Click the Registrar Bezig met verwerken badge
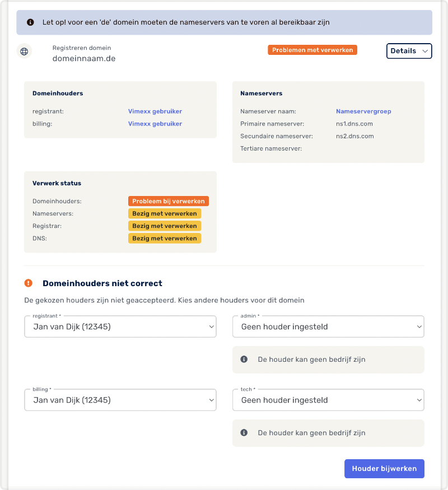Screen dimensions: 448x490 point(165,226)
